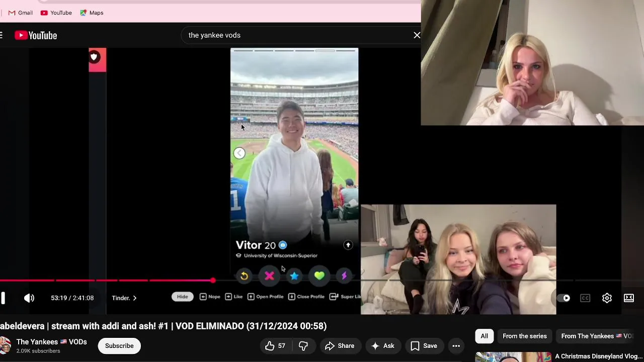Viewport: 644px width, 362px height.
Task: Click the blue star super like button
Action: point(294,276)
